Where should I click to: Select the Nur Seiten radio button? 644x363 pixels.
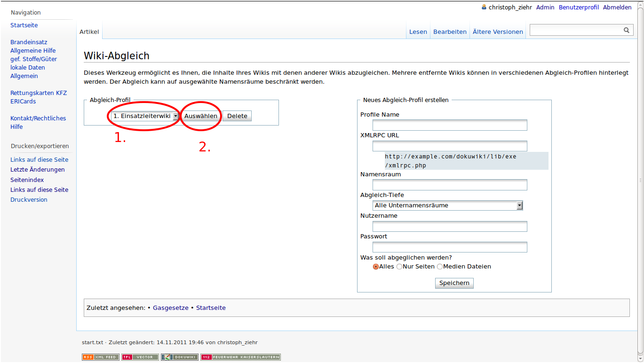[x=399, y=267]
